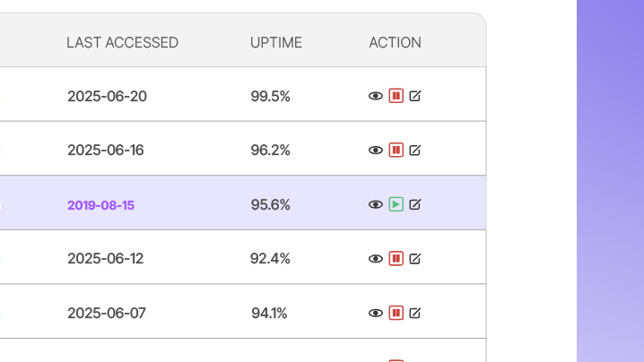644x362 pixels.
Task: View details for the 2025-06-12 row
Action: click(376, 259)
